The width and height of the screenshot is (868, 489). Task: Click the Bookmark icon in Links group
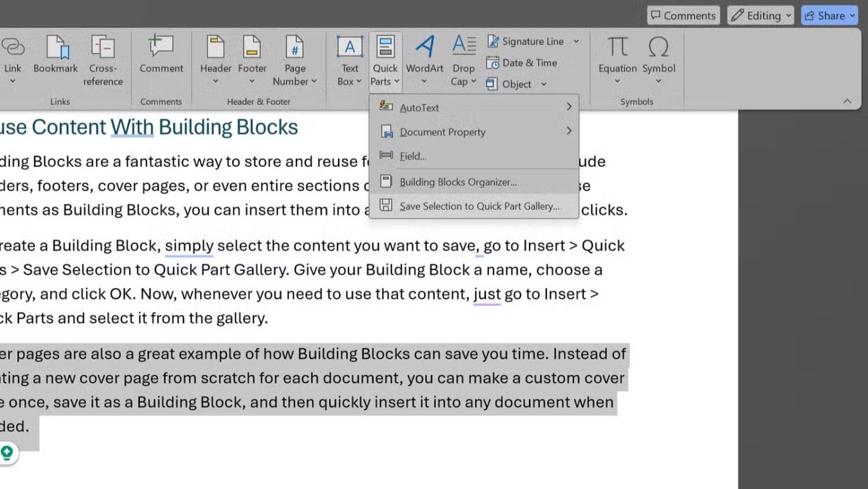55,48
